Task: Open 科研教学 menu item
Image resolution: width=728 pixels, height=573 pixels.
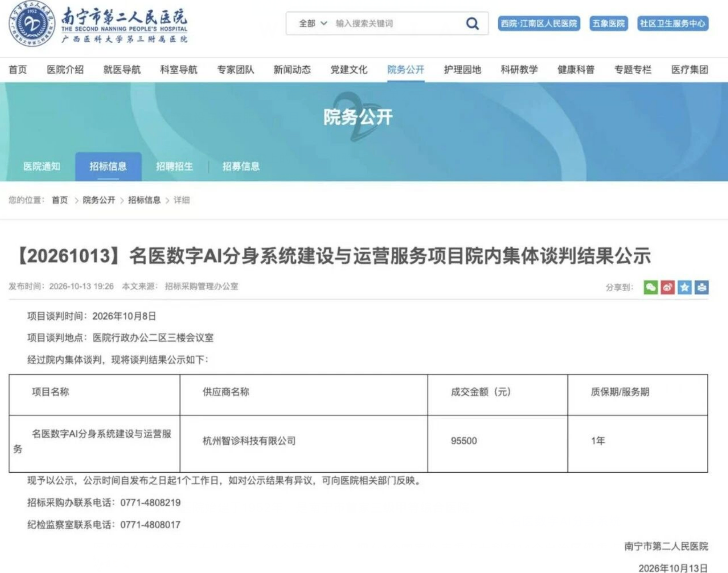Action: coord(519,70)
